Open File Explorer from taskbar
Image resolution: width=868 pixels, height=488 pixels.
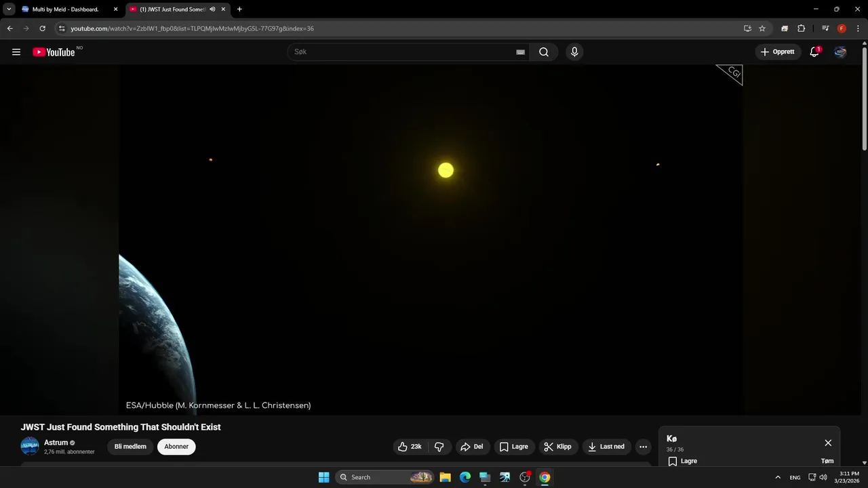tap(445, 477)
